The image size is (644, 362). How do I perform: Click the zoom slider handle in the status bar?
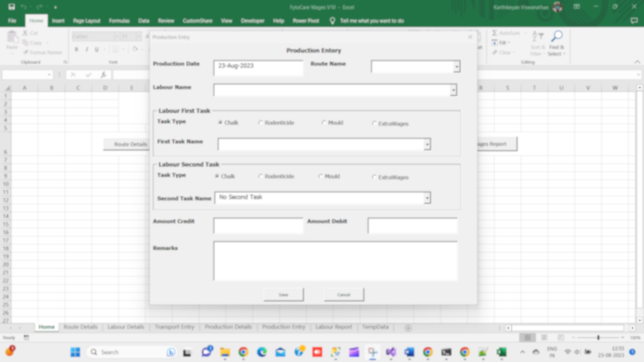tap(598, 338)
